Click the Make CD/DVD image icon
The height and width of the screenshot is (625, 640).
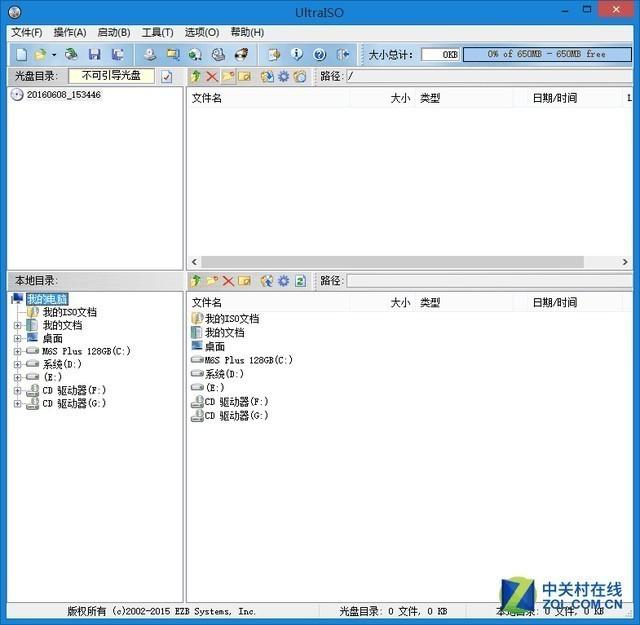point(150,54)
